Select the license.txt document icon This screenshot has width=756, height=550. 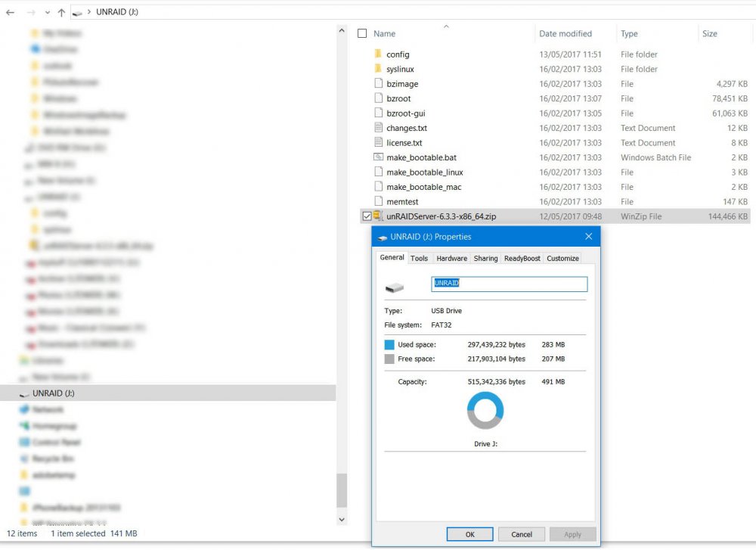coord(379,142)
